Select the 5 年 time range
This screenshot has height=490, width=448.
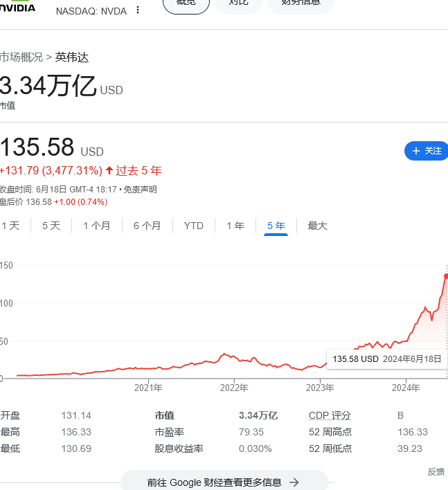click(276, 226)
